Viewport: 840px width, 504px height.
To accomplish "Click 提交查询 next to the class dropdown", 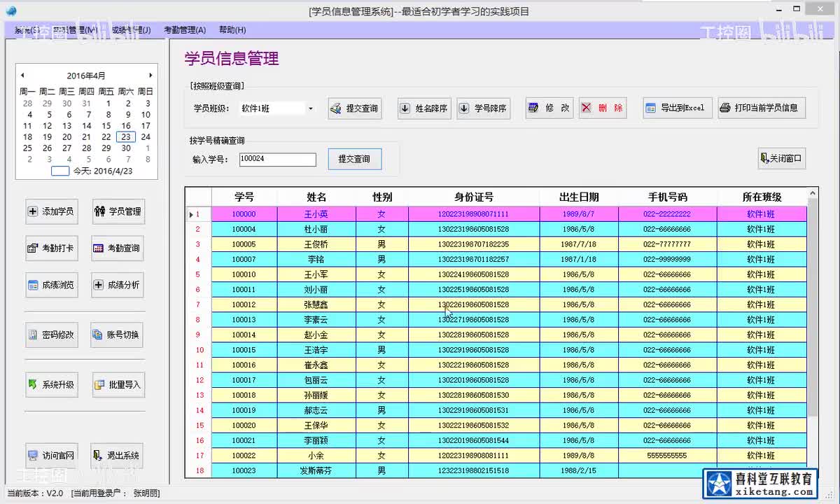I will [x=355, y=108].
